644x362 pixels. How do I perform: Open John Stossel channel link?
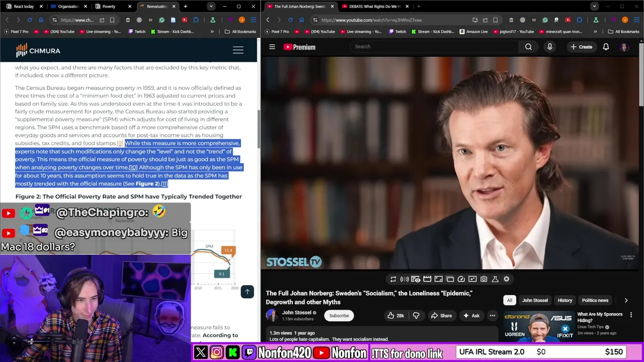(x=296, y=313)
